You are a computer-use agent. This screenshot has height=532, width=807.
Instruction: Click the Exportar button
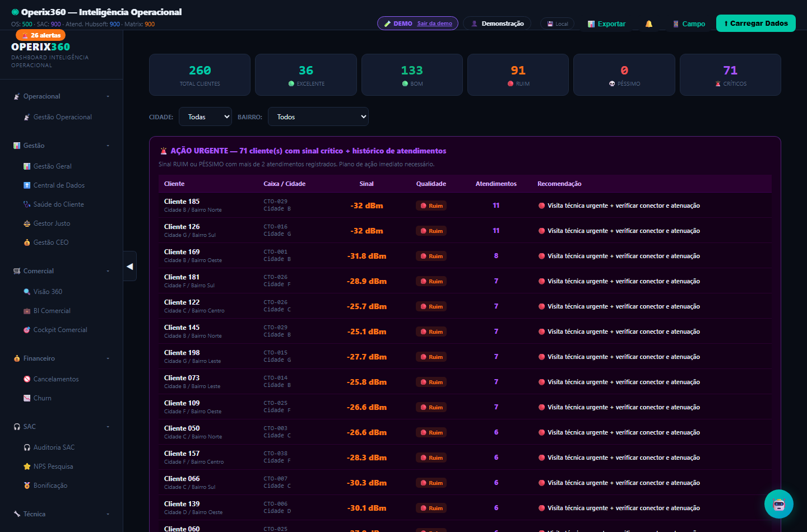tap(606, 24)
